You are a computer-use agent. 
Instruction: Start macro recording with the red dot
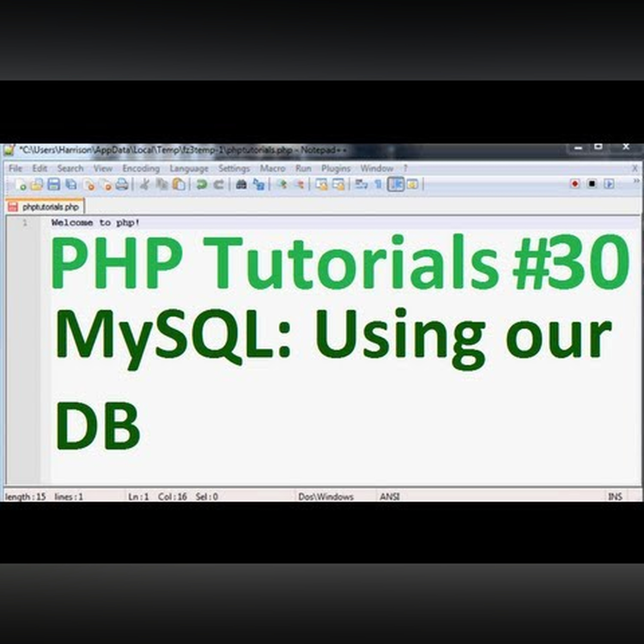pos(575,184)
